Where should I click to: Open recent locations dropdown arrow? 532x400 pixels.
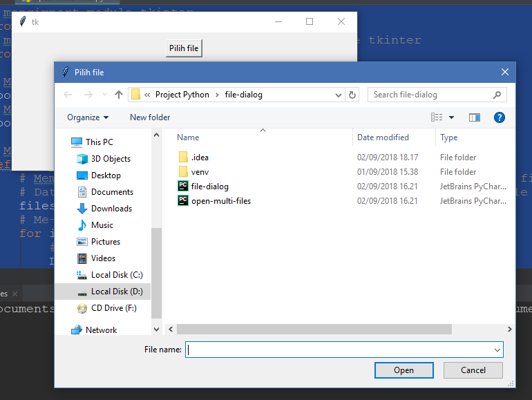click(104, 95)
